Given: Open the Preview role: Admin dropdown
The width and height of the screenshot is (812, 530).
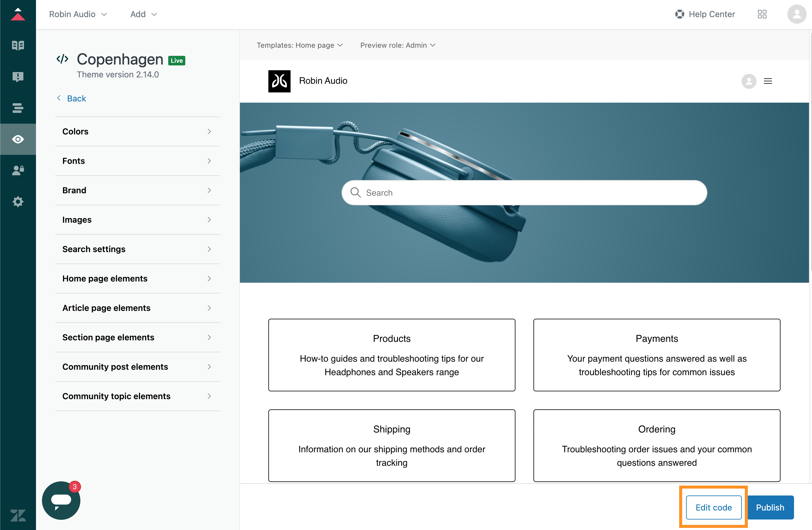Looking at the screenshot, I should [398, 45].
